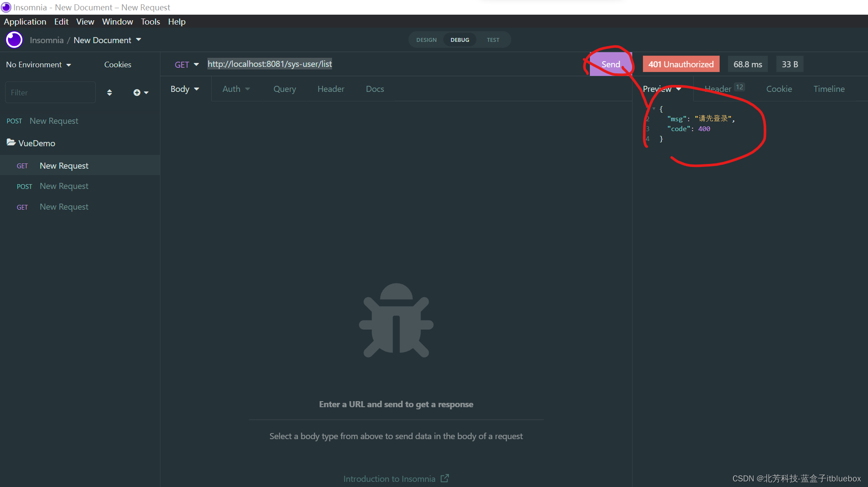Click the plus create request icon
The height and width of the screenshot is (487, 868).
137,93
